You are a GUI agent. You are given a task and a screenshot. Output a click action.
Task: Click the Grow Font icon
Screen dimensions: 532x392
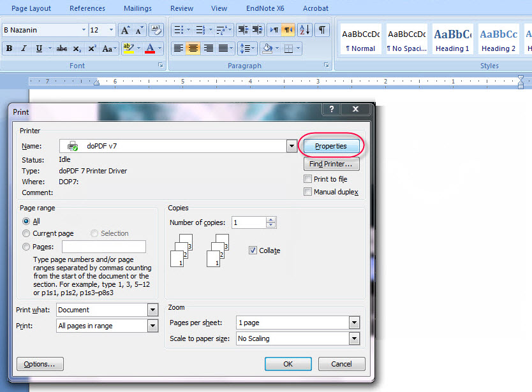125,30
